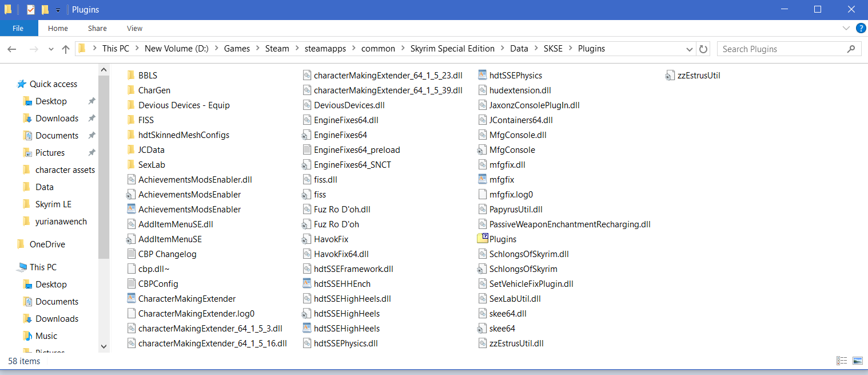Screen dimensions: 868x375
Task: Open yurianawench folder in navigation pane
Action: click(61, 222)
